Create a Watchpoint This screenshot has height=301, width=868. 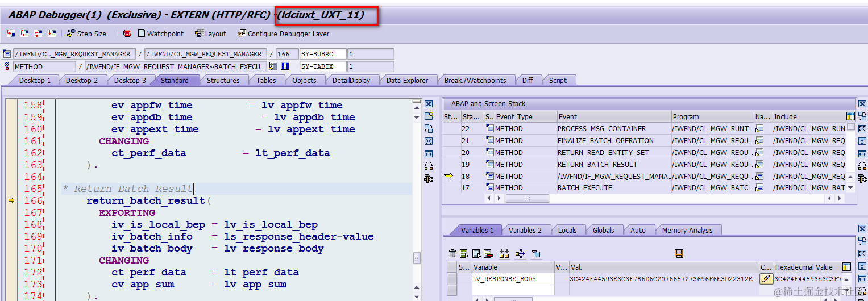[161, 34]
